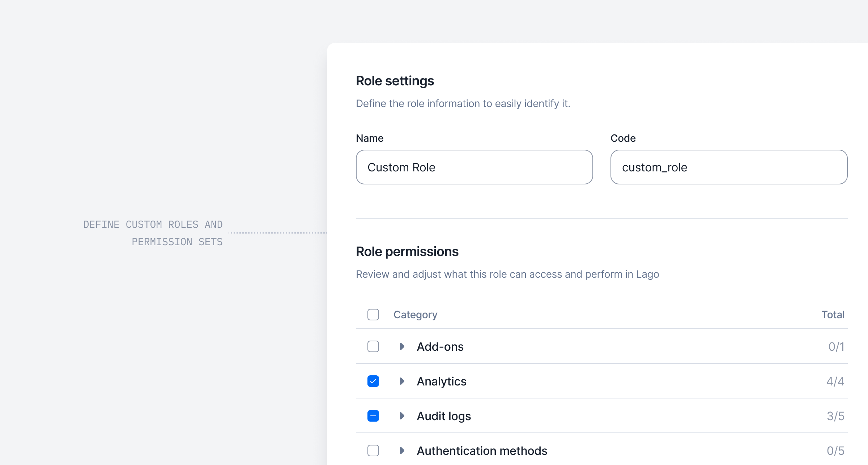Uncheck the Analytics permission checkbox
The image size is (868, 465).
pyautogui.click(x=373, y=381)
